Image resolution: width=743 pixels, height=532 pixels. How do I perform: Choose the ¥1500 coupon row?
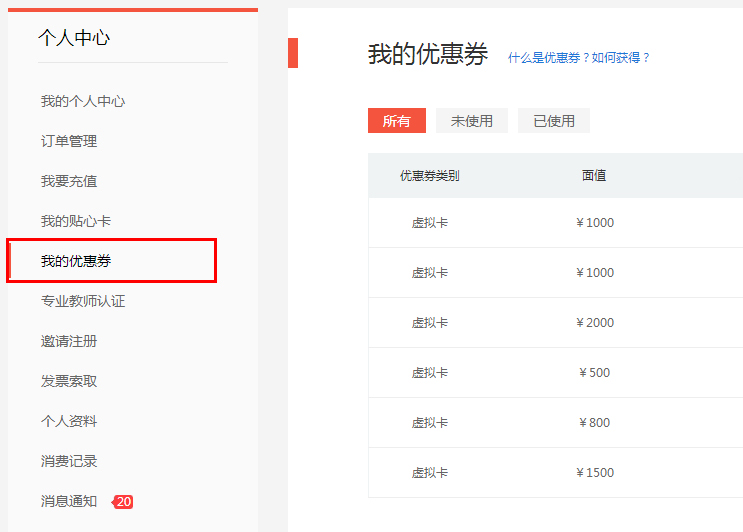(555, 473)
